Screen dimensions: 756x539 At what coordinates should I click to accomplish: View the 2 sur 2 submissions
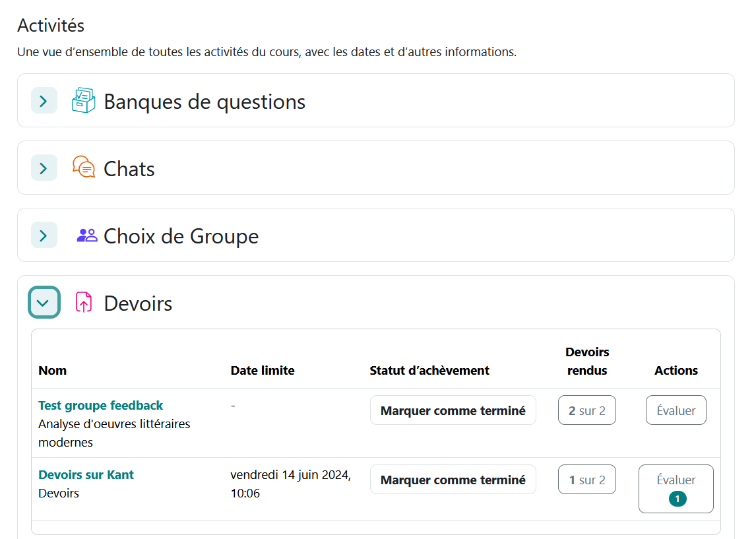point(586,410)
